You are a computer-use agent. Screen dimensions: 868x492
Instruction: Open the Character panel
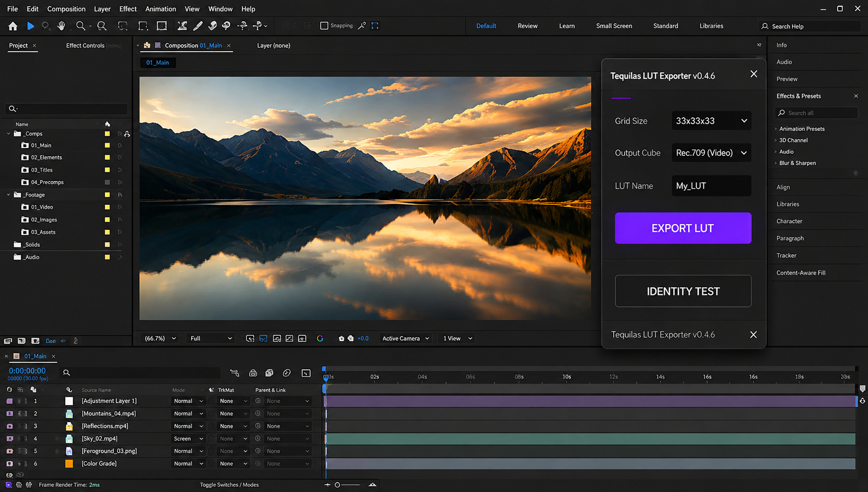pos(789,221)
